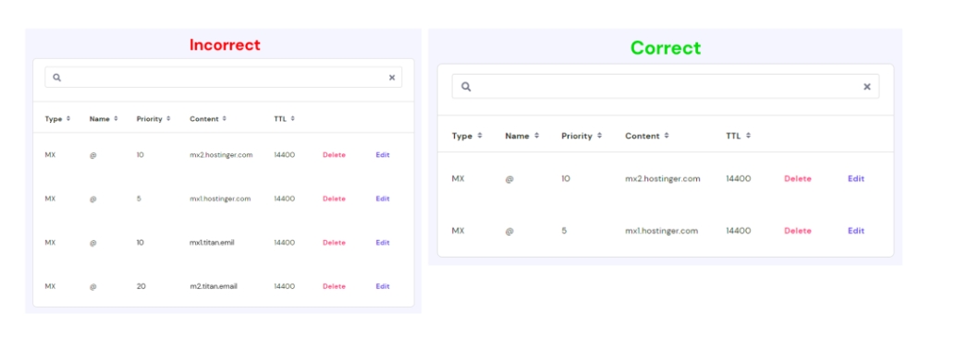Screen dimensions: 980x350
Task: Select mx1.hostinger.com content in the Correct table
Action: 661,230
